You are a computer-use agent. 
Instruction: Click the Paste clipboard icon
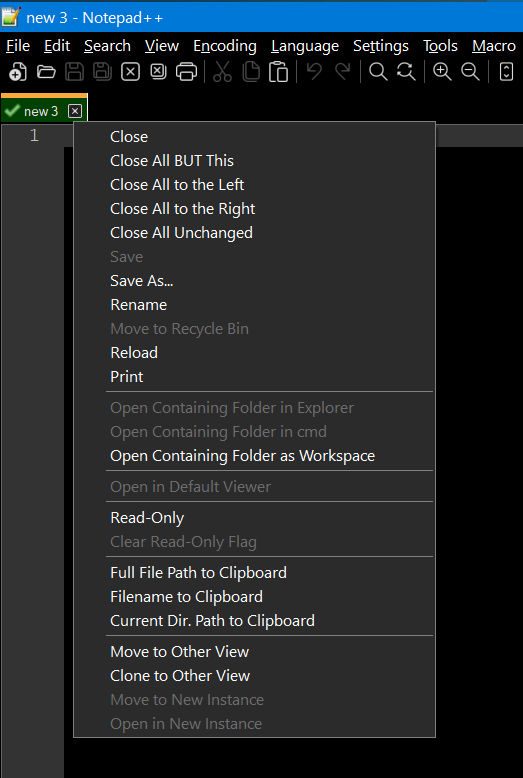(278, 72)
